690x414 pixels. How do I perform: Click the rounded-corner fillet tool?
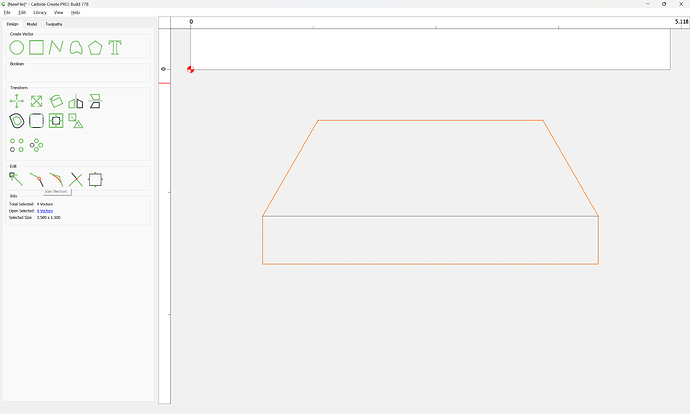37,121
